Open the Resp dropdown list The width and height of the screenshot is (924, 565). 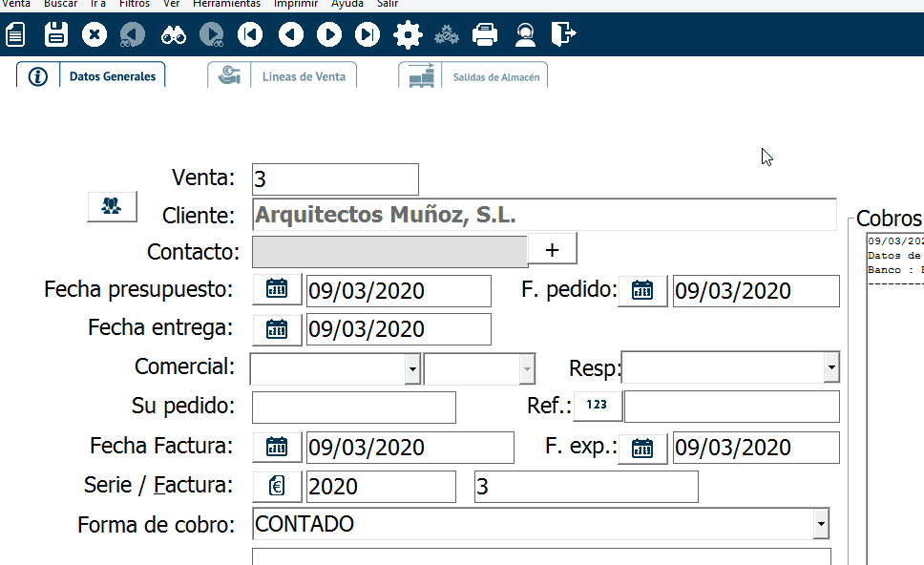pyautogui.click(x=831, y=367)
